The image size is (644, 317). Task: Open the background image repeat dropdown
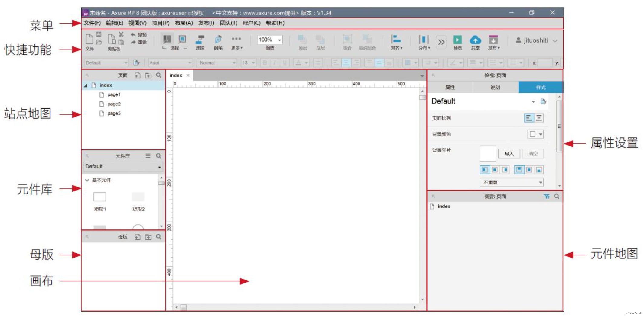(x=512, y=182)
